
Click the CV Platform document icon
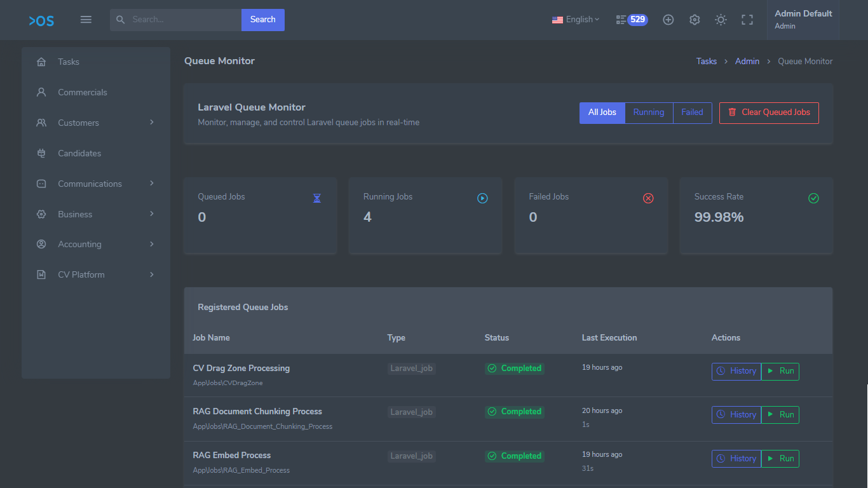tap(41, 274)
